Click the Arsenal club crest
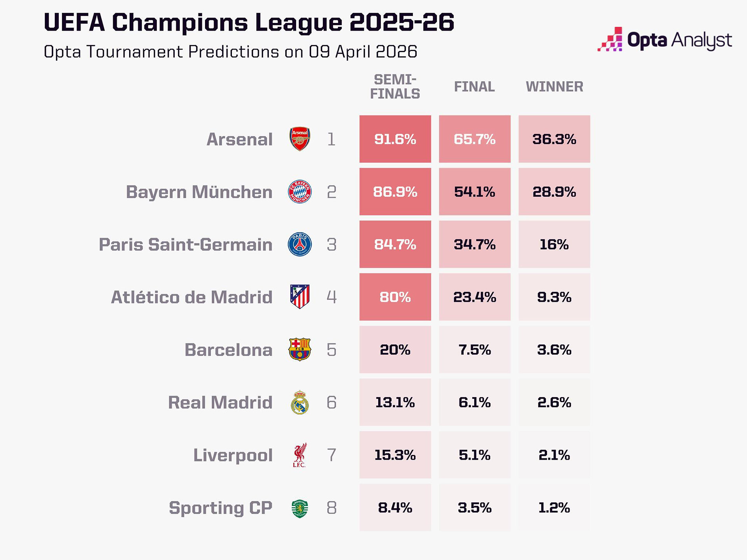This screenshot has width=747, height=560. [300, 139]
